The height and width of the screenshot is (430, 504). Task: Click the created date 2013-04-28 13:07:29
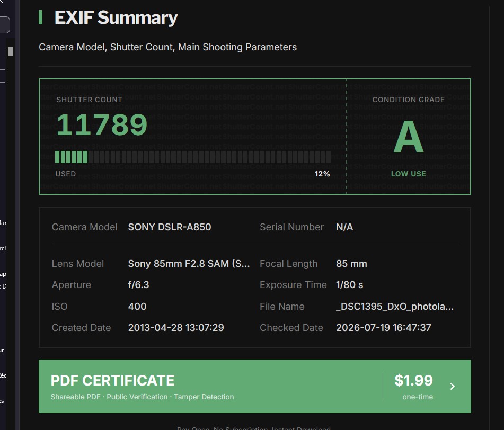point(176,328)
